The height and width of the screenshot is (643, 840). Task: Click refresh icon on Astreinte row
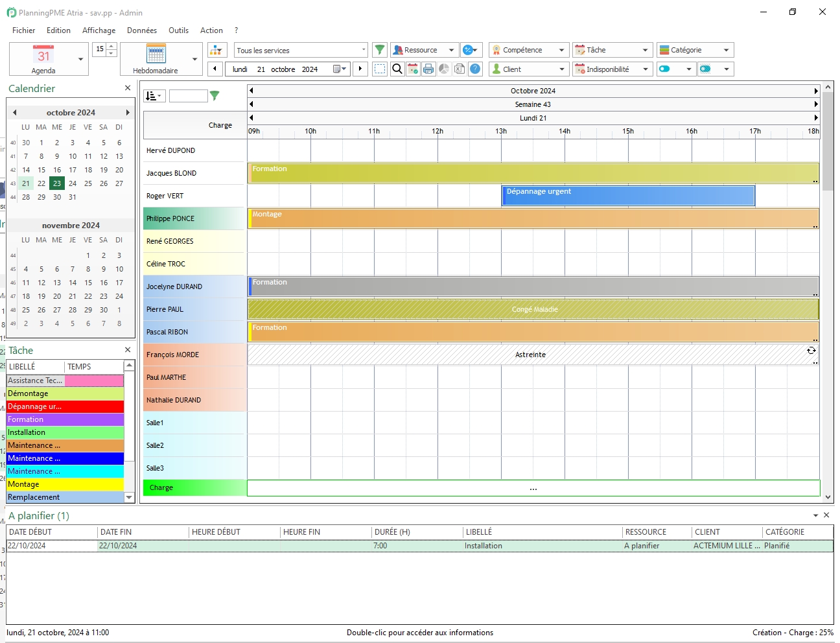coord(811,351)
